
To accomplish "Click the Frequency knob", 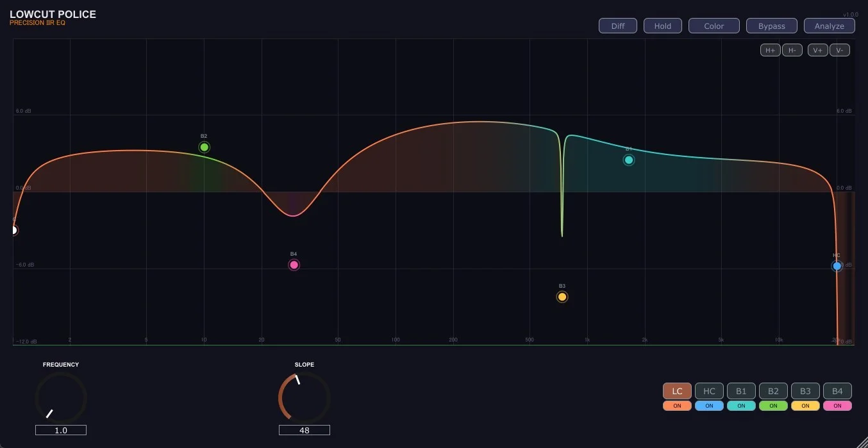I will coord(61,397).
